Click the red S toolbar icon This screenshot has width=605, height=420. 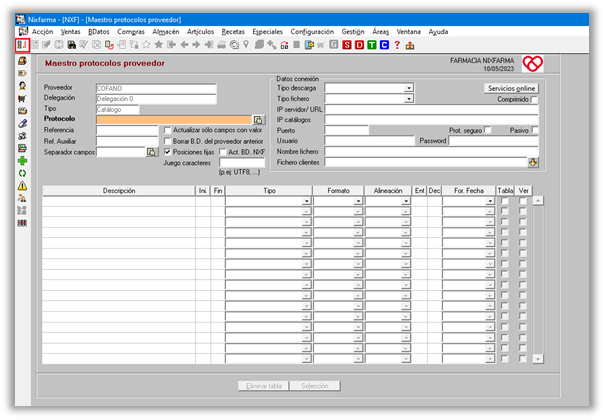347,45
